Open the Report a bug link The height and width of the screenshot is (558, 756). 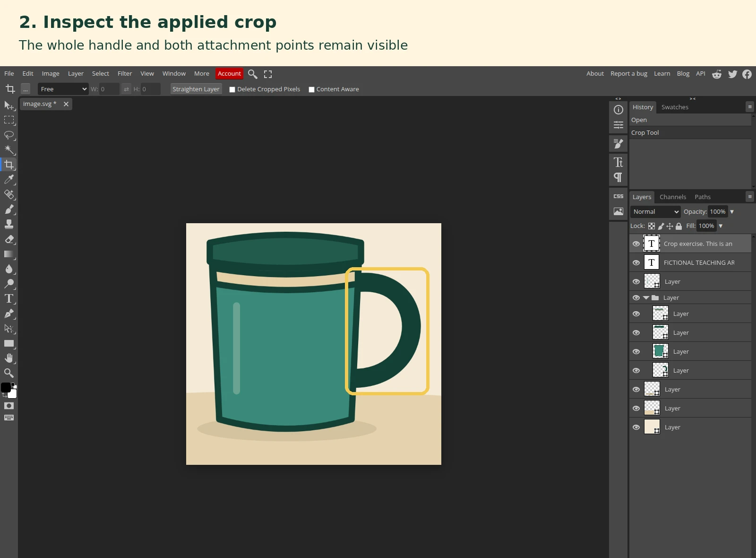[x=629, y=74]
